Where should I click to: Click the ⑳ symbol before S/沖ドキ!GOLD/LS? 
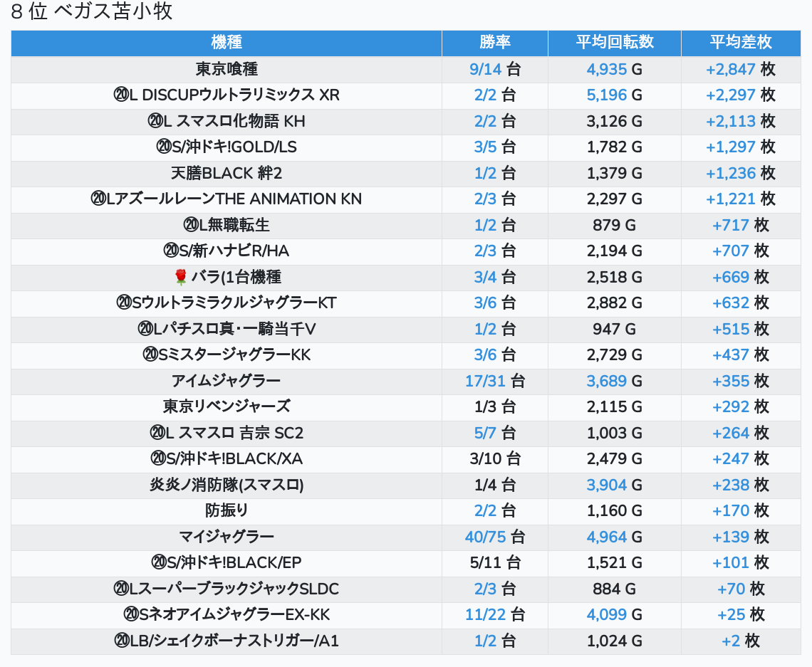pyautogui.click(x=163, y=147)
